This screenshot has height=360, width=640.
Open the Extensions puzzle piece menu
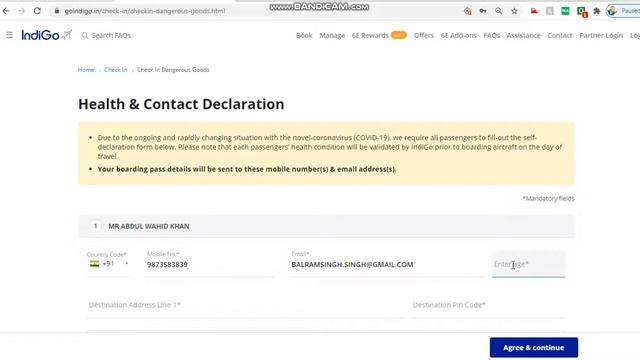597,11
